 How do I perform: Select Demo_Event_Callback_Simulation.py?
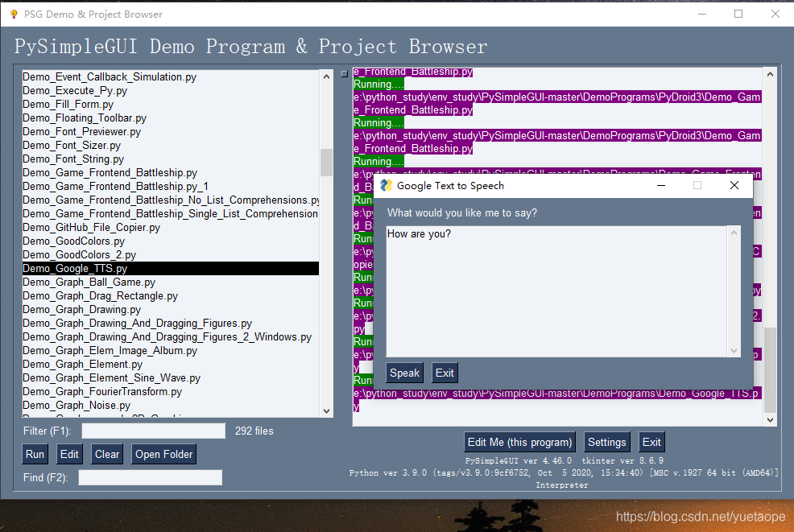(170, 77)
